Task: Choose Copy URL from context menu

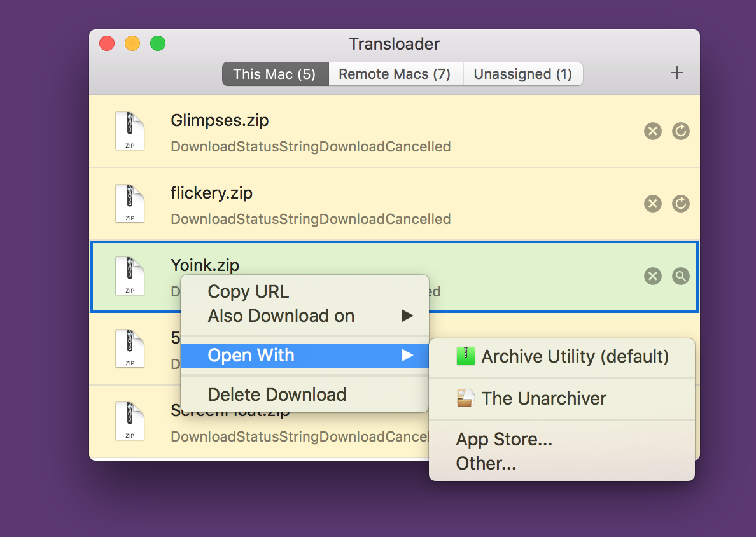Action: 305,291
